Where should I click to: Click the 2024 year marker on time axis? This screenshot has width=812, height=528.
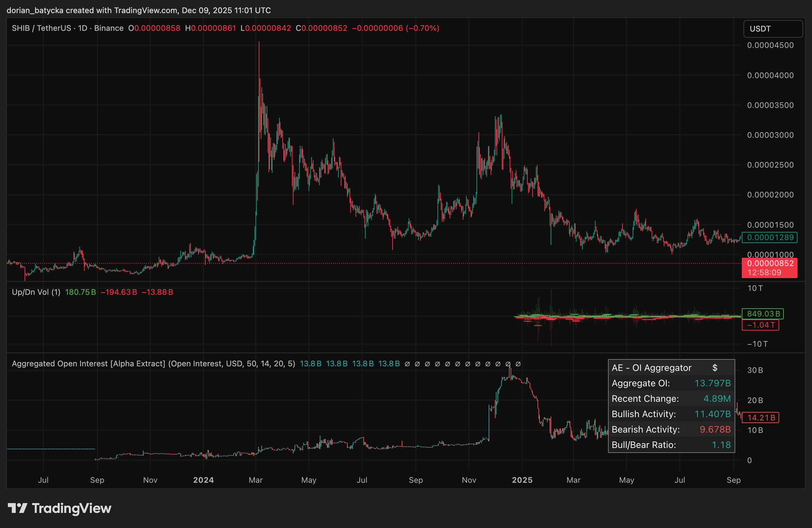[203, 480]
